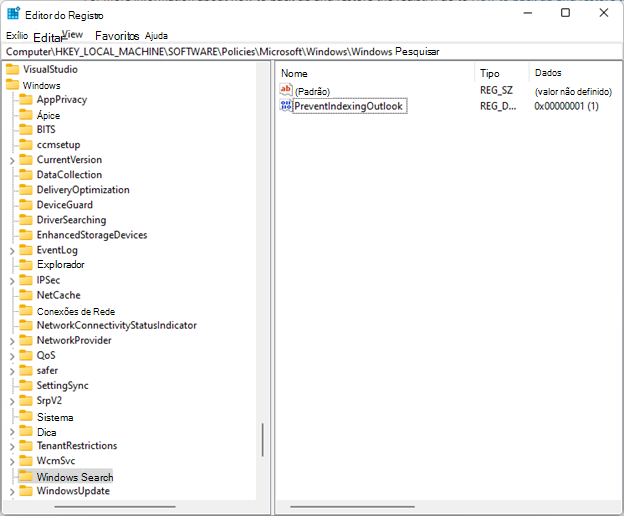Click the EnhancedStorageDevices folder icon

pos(26,235)
